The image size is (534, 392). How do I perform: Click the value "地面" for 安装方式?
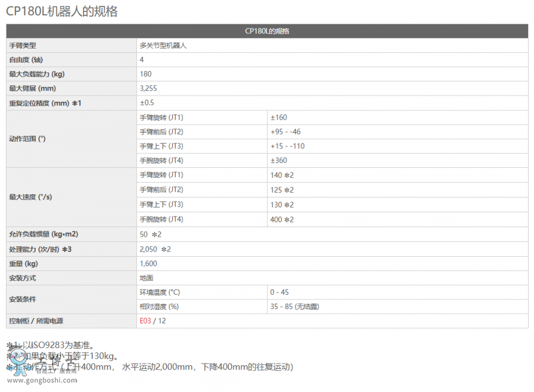coord(147,278)
